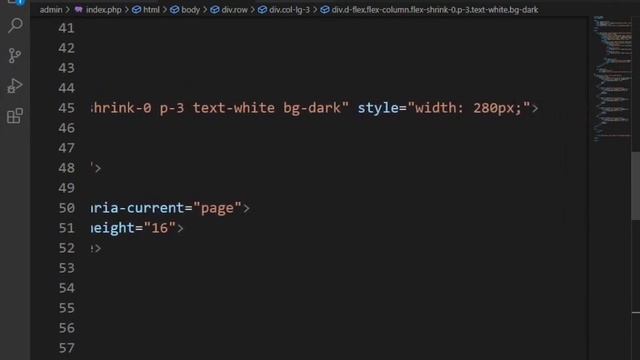Select the div.col-lg-3 breadcrumb
The width and height of the screenshot is (640, 360).
pyautogui.click(x=284, y=10)
